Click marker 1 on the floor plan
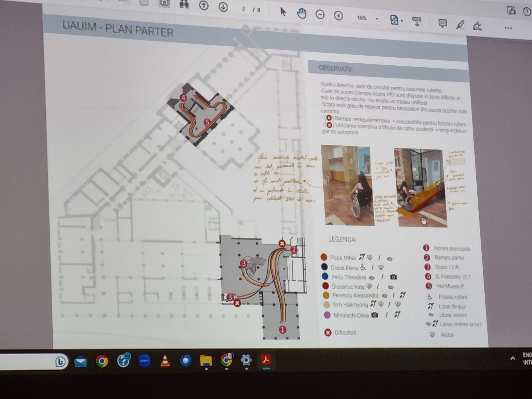Image resolution: width=532 pixels, height=399 pixels. (x=282, y=330)
